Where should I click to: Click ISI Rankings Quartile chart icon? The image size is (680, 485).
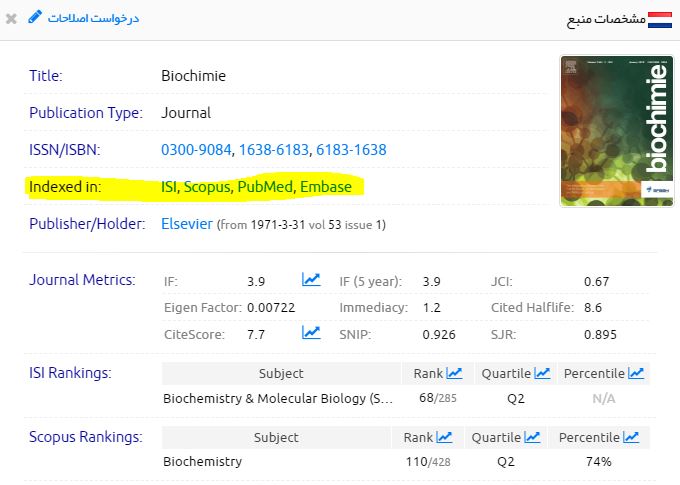click(x=542, y=373)
